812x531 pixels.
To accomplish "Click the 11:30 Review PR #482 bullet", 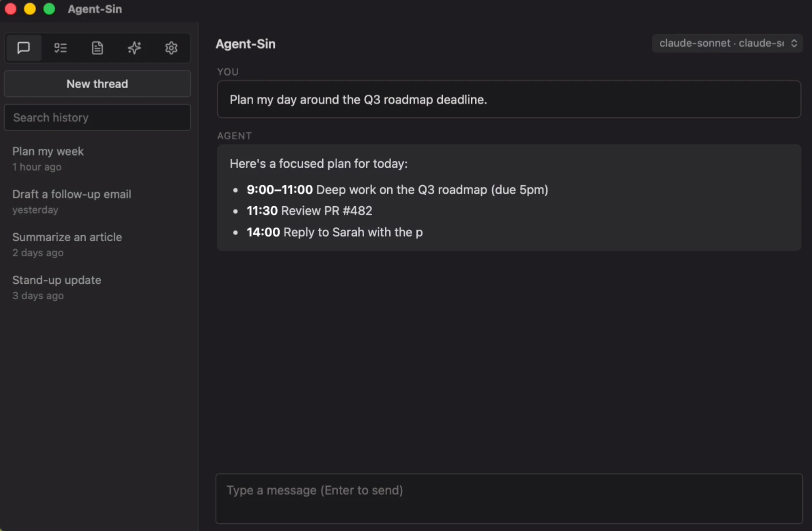I will point(309,211).
